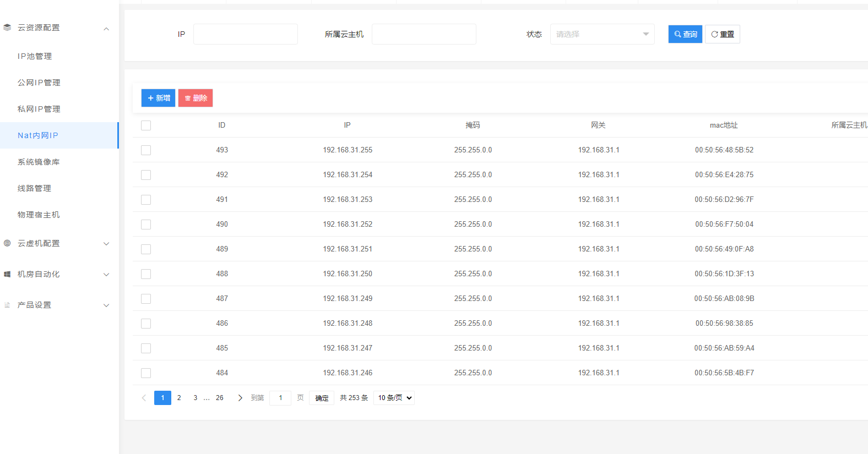The image size is (868, 454).
Task: Go to next page with right arrow
Action: point(240,398)
